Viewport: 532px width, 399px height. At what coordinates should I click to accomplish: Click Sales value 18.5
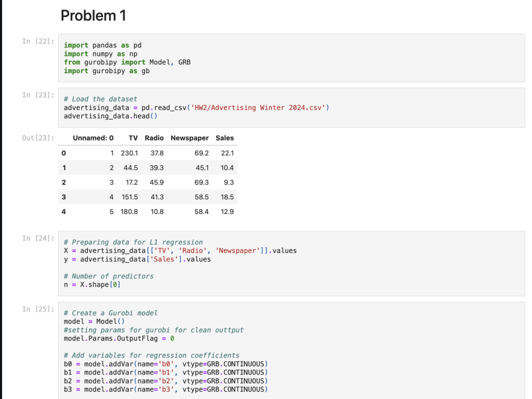click(x=227, y=197)
